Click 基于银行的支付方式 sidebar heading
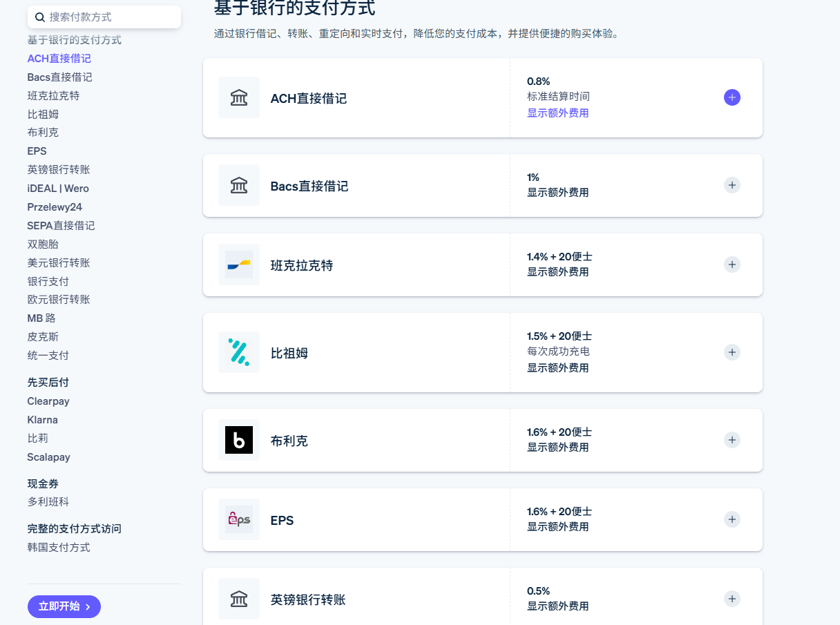 point(75,40)
